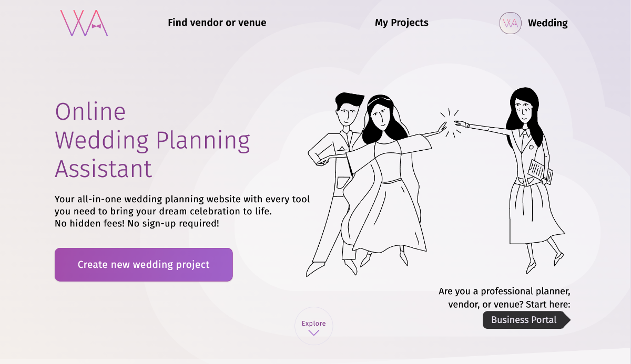This screenshot has width=631, height=364.
Task: Select Find vendor or venue in the navigation
Action: point(217,23)
